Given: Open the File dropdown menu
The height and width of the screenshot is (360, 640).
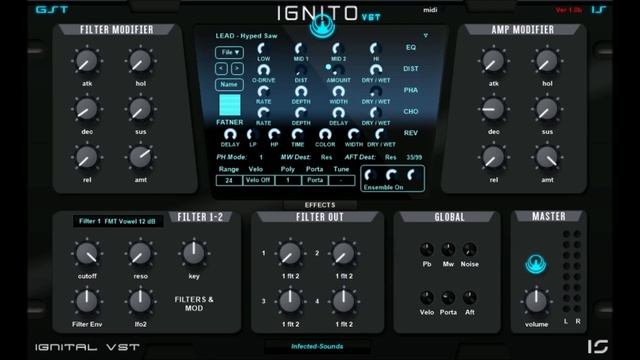Looking at the screenshot, I should [x=229, y=52].
